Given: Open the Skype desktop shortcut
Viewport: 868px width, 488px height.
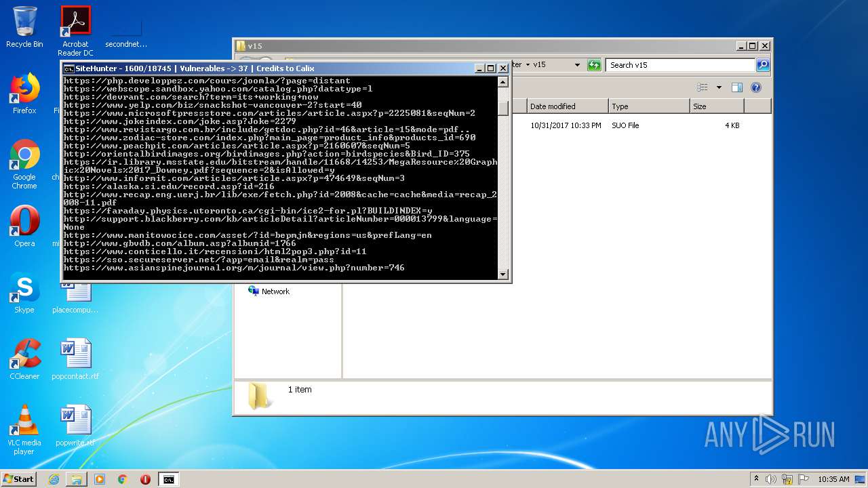Looking at the screenshot, I should point(24,293).
